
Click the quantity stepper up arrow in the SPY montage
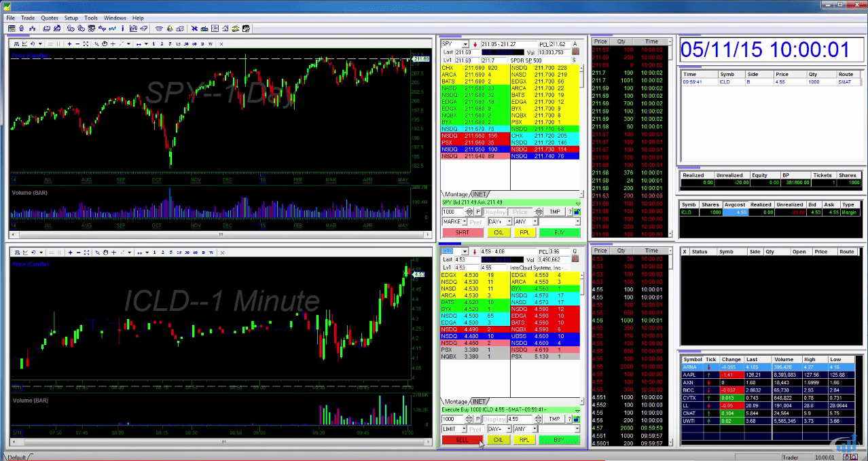coord(469,208)
